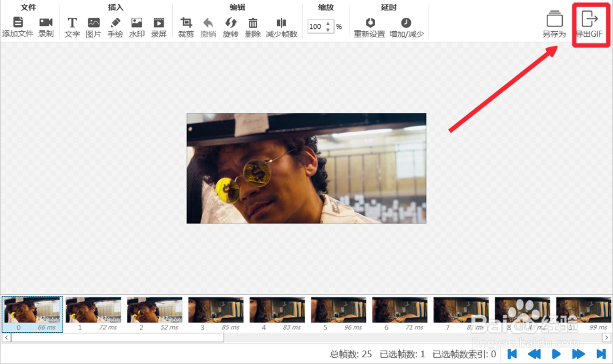Select frame 7 thumbnail in timeline
This screenshot has height=364, width=613.
[x=462, y=314]
